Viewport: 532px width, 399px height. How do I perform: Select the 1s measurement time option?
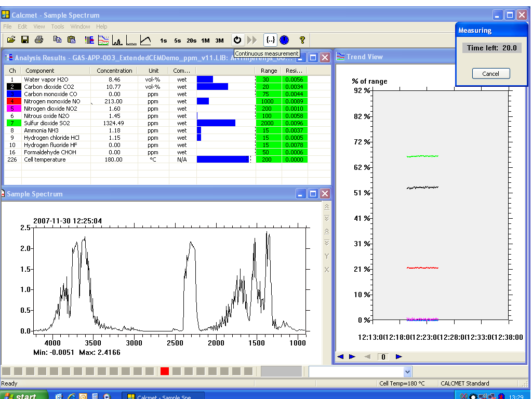[x=164, y=40]
